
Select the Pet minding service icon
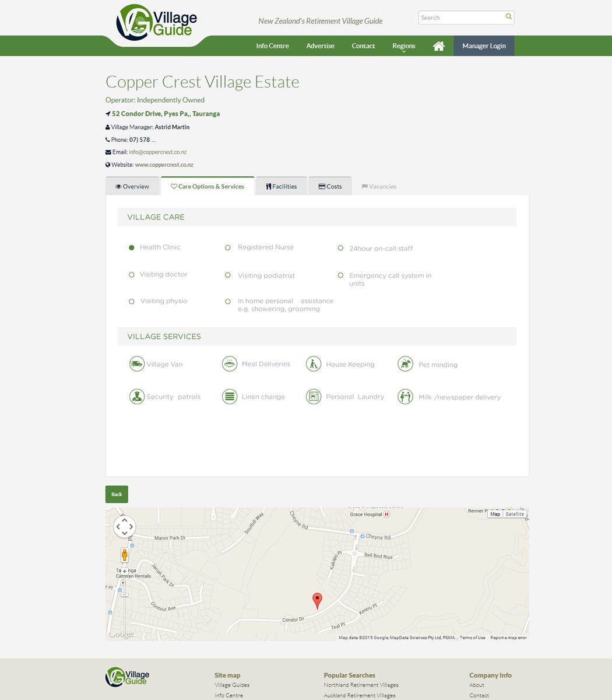[x=405, y=363]
